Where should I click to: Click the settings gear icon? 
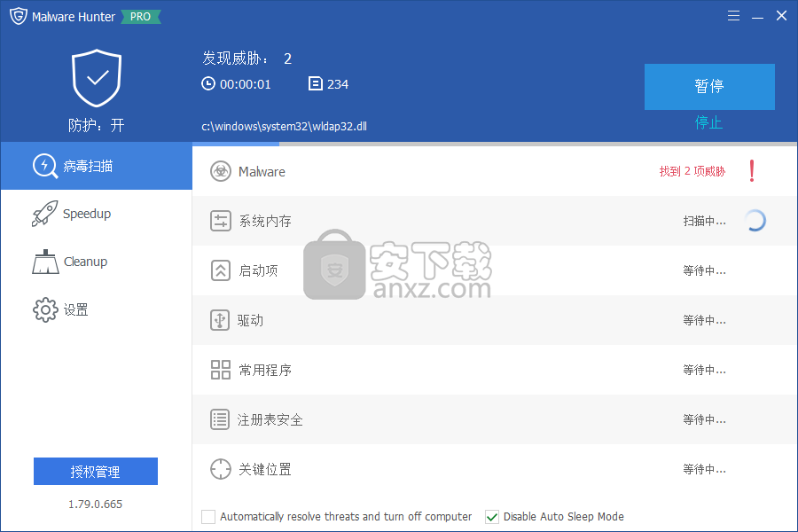pos(45,309)
